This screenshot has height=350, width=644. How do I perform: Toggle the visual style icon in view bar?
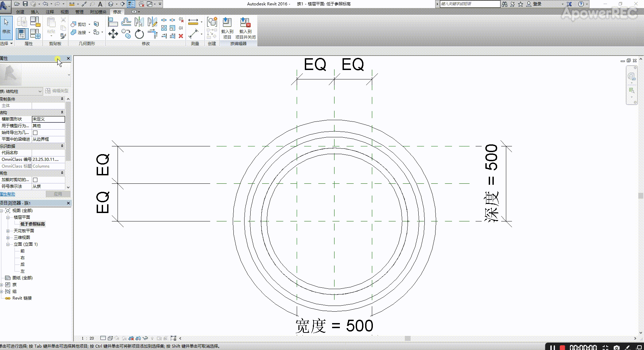(x=110, y=338)
